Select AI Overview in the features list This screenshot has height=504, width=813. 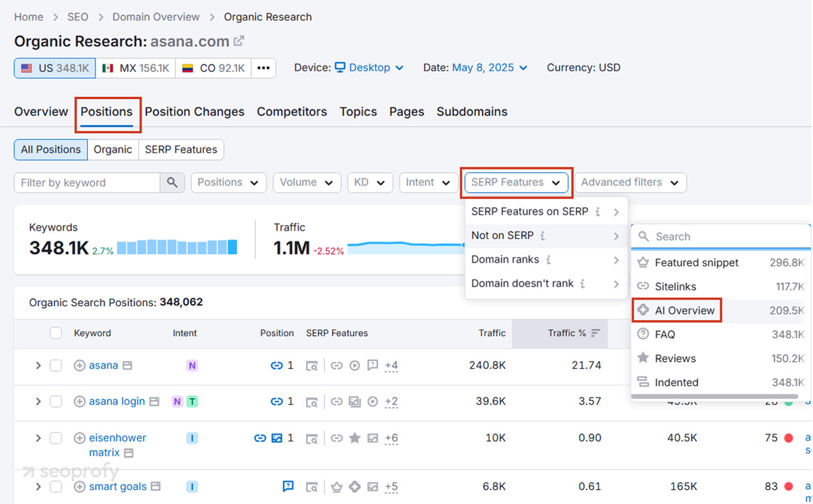pos(720,311)
